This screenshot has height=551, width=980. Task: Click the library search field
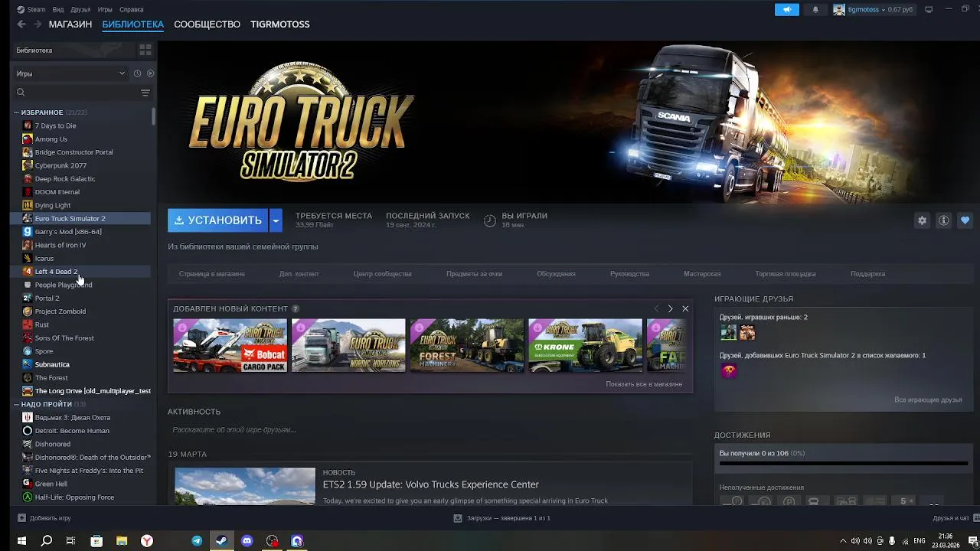pos(77,93)
